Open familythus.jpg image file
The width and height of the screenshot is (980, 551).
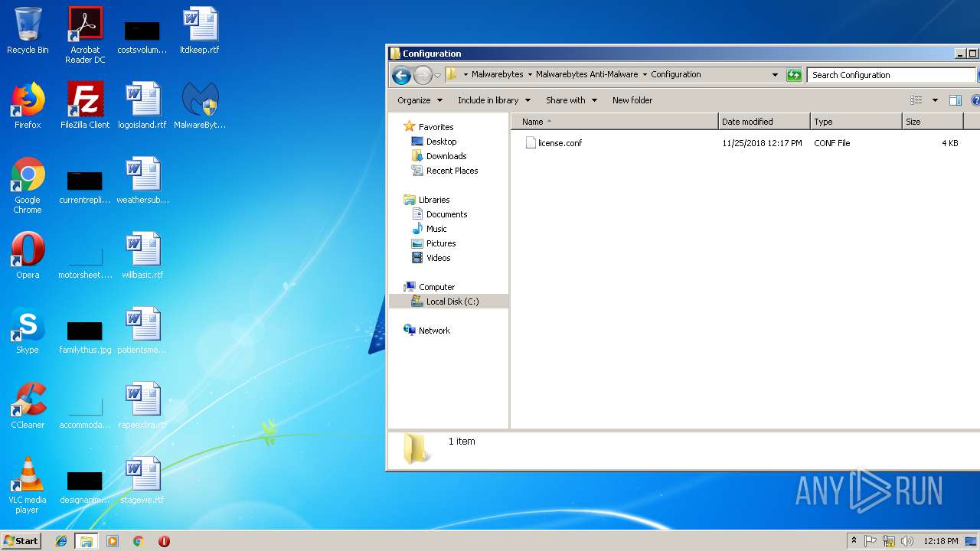click(x=85, y=337)
